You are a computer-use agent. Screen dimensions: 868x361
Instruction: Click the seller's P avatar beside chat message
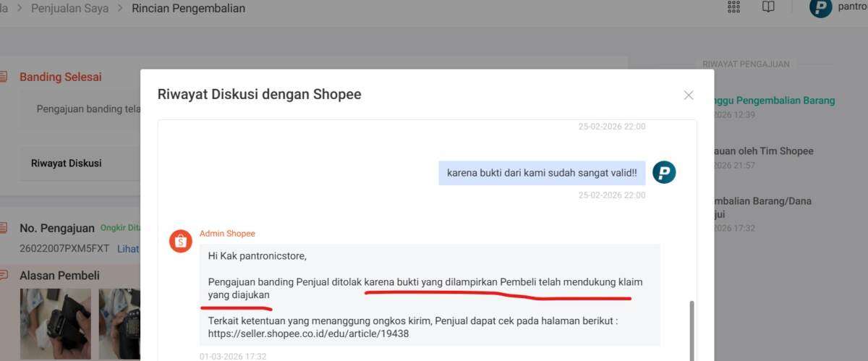coord(664,172)
